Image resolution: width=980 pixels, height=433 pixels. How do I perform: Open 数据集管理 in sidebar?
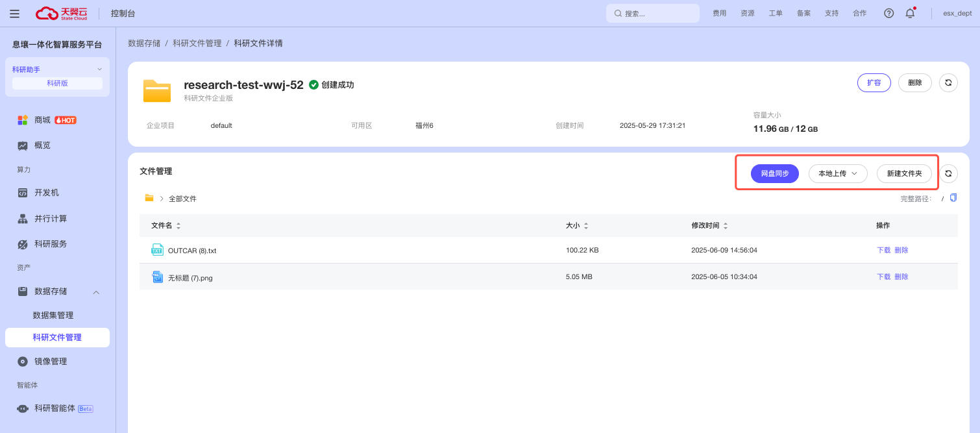tap(53, 315)
